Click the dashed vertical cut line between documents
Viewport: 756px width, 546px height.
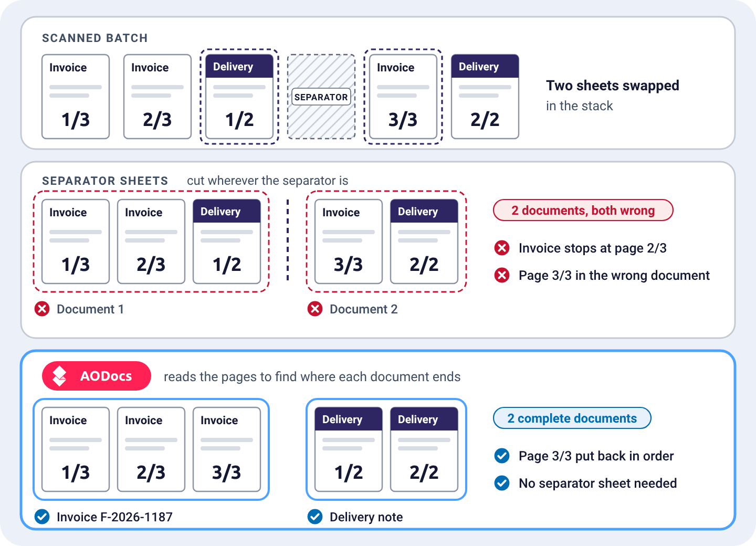tap(288, 240)
